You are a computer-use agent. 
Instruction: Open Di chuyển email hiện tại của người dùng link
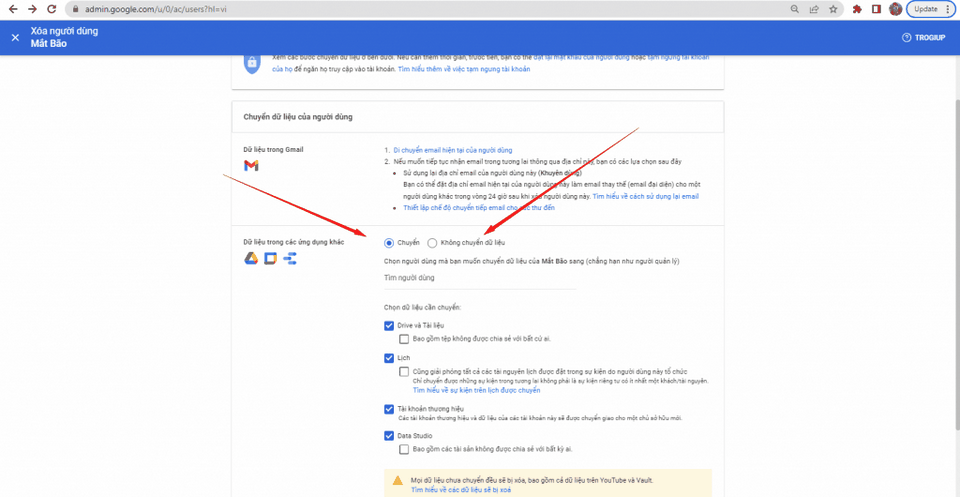[453, 150]
